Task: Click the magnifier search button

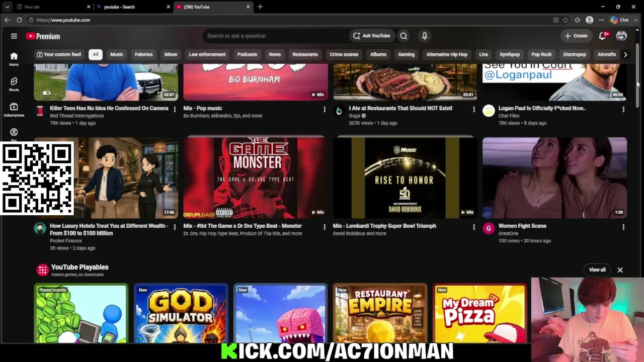Action: click(x=404, y=36)
